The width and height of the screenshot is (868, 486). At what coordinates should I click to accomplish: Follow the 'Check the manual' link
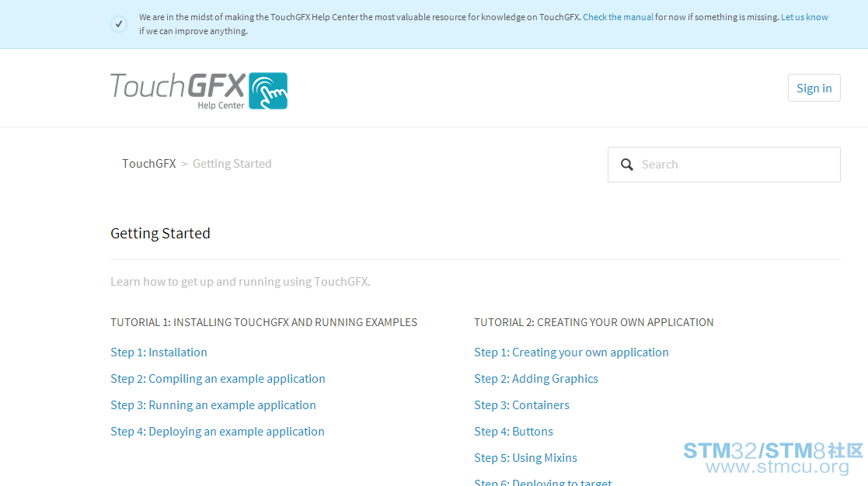(x=618, y=17)
